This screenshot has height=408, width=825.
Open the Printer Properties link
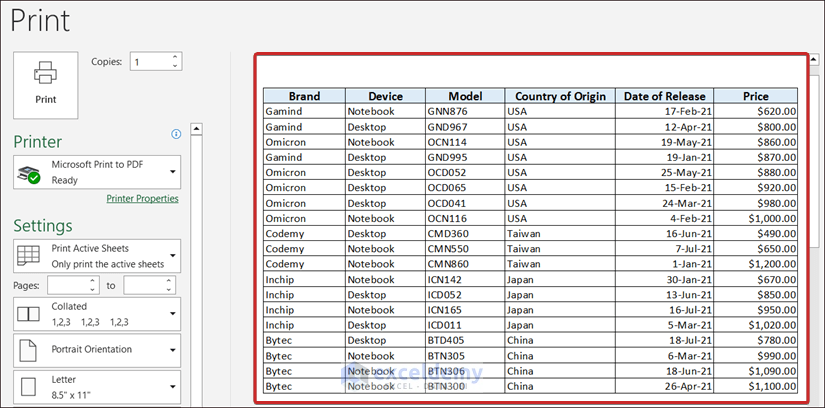click(x=142, y=198)
